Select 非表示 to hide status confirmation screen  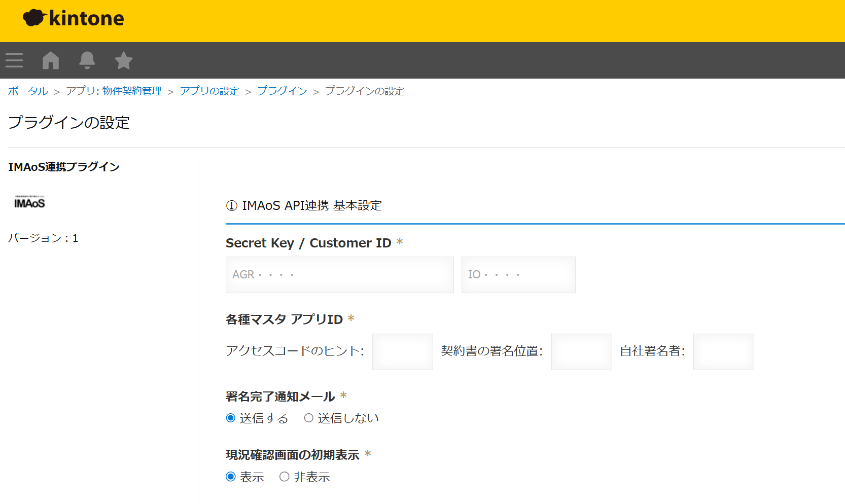[284, 476]
